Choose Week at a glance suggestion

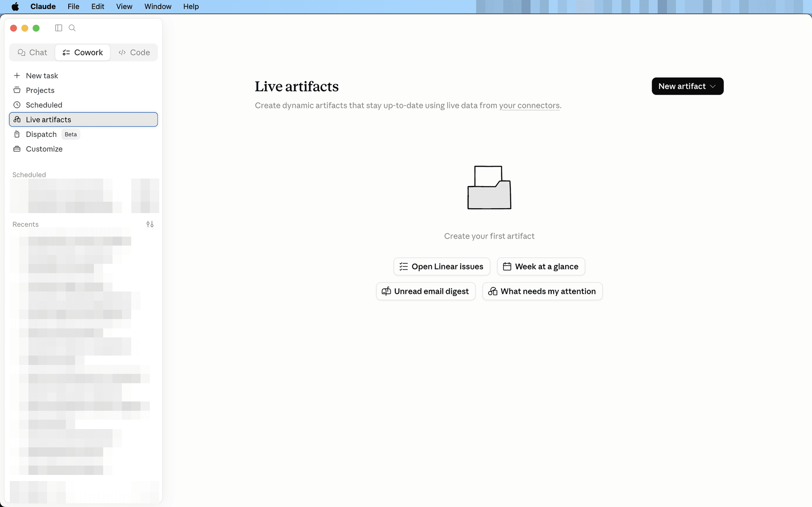(541, 267)
